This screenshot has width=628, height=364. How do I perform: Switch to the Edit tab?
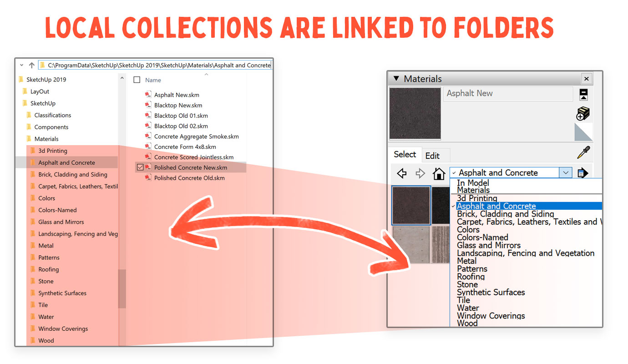[x=432, y=156]
